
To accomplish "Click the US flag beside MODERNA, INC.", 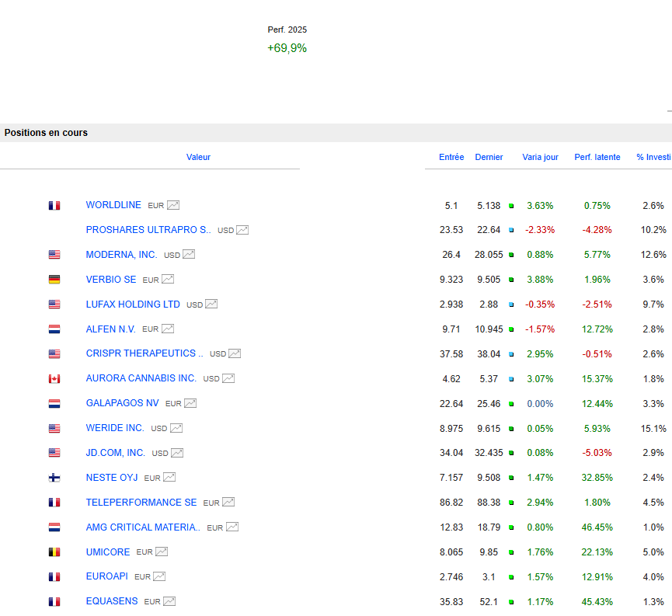I will [x=54, y=255].
